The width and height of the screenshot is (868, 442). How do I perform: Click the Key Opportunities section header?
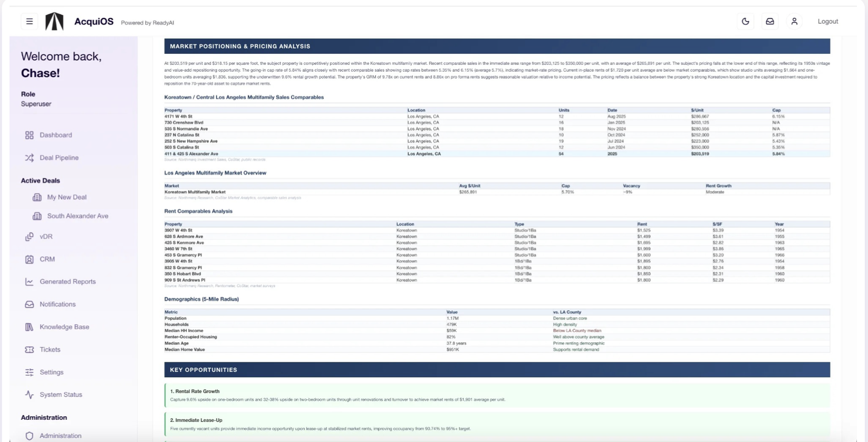pos(497,370)
